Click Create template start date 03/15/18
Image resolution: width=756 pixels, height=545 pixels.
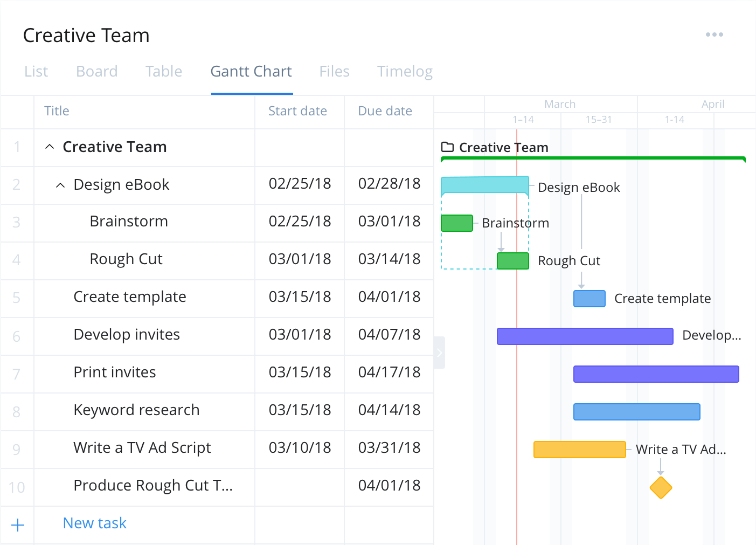point(300,297)
